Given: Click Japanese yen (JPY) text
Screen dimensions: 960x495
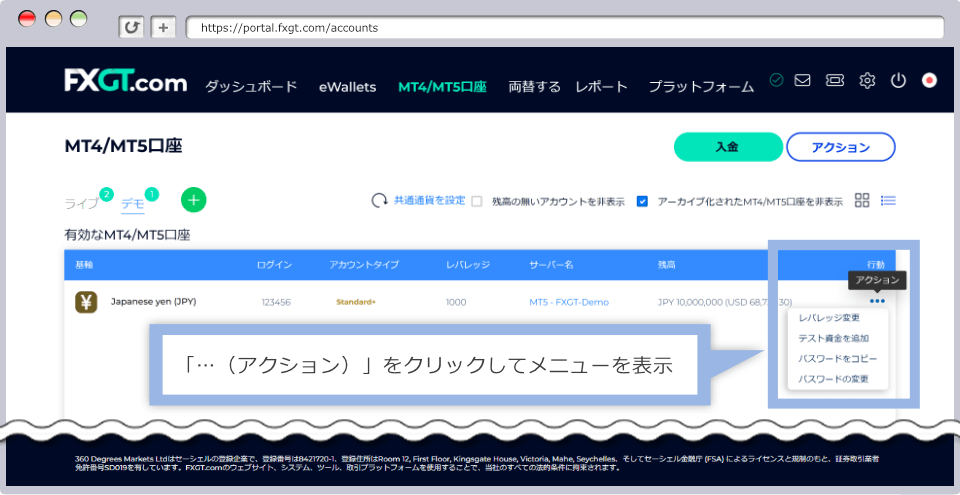Looking at the screenshot, I should (x=154, y=301).
